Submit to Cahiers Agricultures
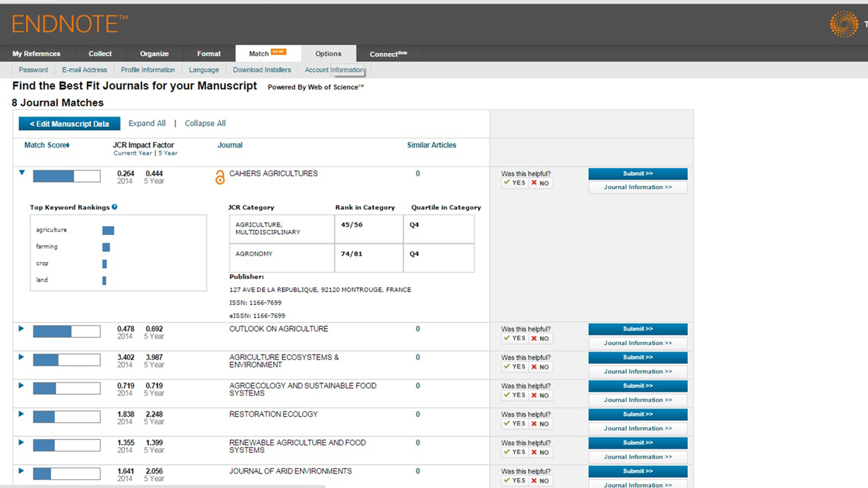Image resolution: width=868 pixels, height=488 pixels. (x=638, y=174)
